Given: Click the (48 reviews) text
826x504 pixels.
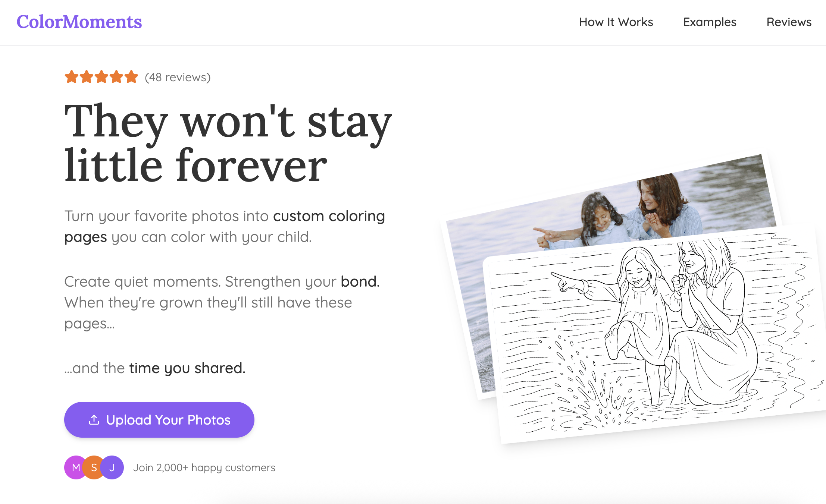Looking at the screenshot, I should (178, 77).
